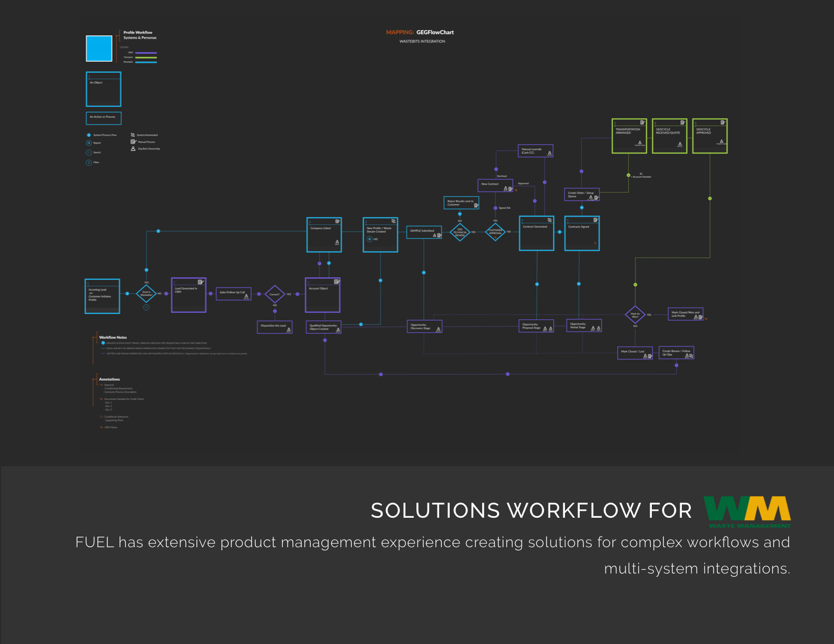This screenshot has height=644, width=834.
Task: Click role icon in Disposition the Lead box
Action: click(289, 329)
